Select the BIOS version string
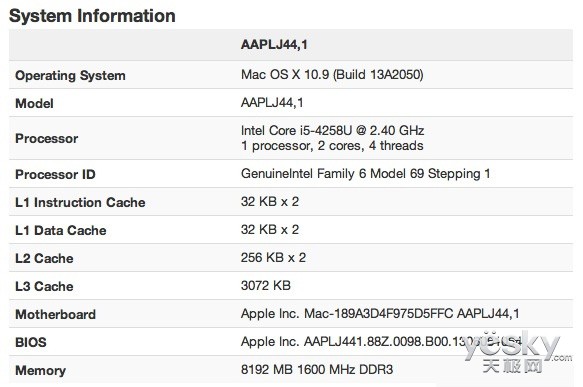583x387 pixels. (x=381, y=341)
